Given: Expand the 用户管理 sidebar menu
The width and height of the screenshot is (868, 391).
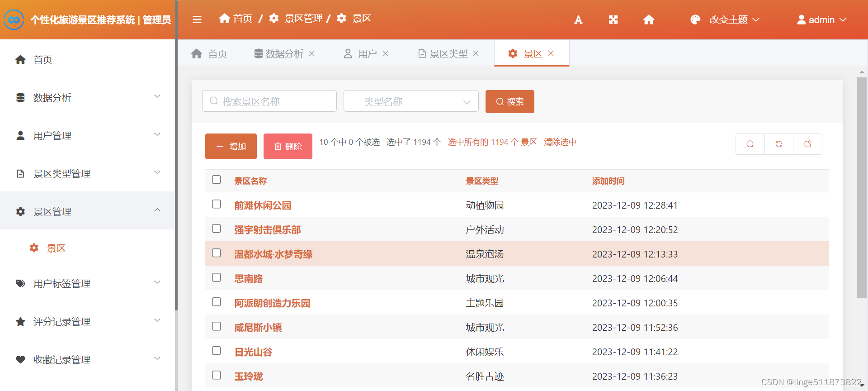Looking at the screenshot, I should point(88,135).
